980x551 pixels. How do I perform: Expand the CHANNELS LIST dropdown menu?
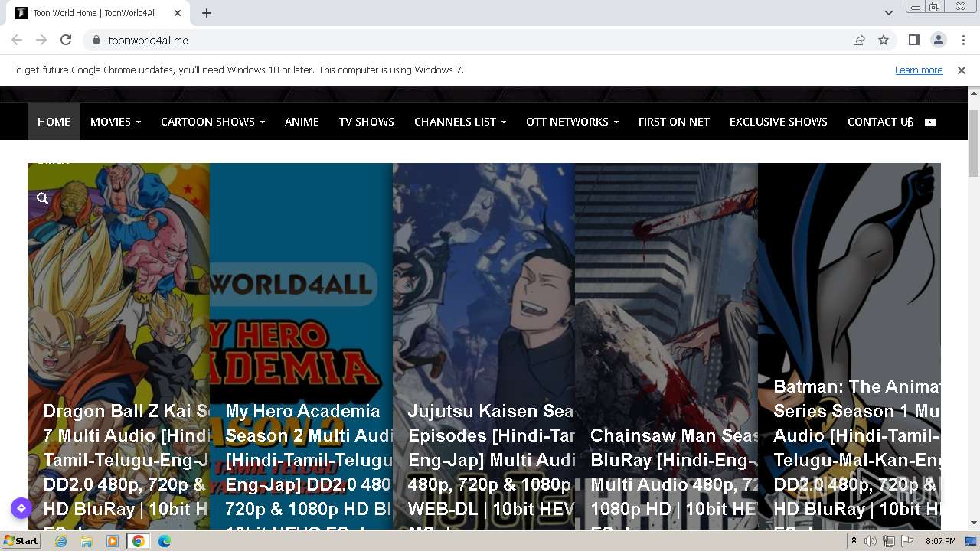(x=460, y=122)
